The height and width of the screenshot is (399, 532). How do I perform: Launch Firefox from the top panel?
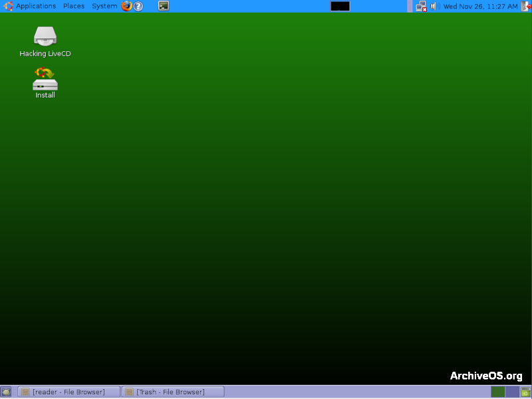(x=126, y=6)
